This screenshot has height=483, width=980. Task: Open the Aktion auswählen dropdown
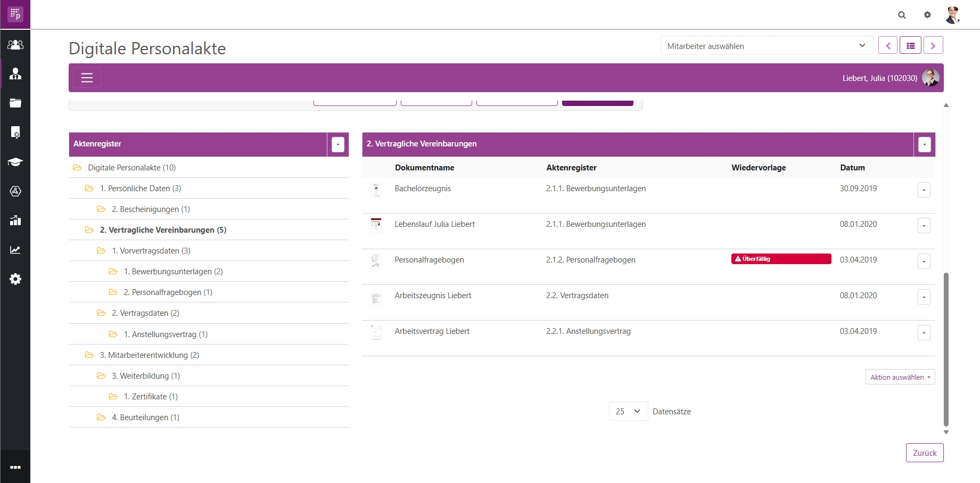(x=900, y=377)
